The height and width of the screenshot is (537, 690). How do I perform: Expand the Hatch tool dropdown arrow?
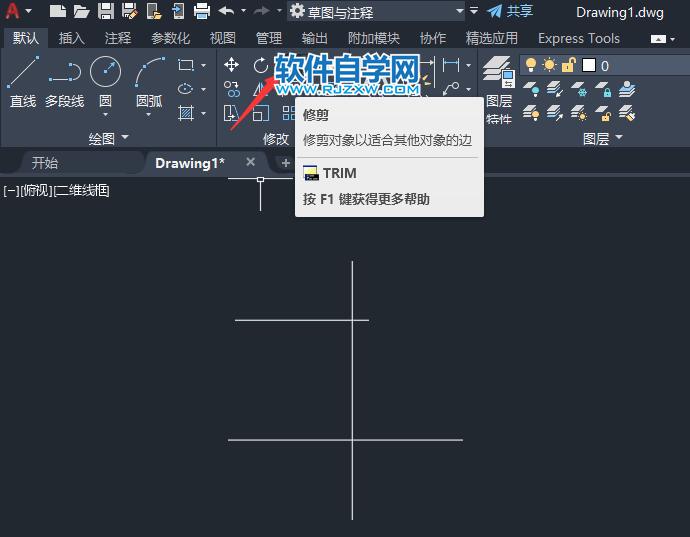point(203,113)
